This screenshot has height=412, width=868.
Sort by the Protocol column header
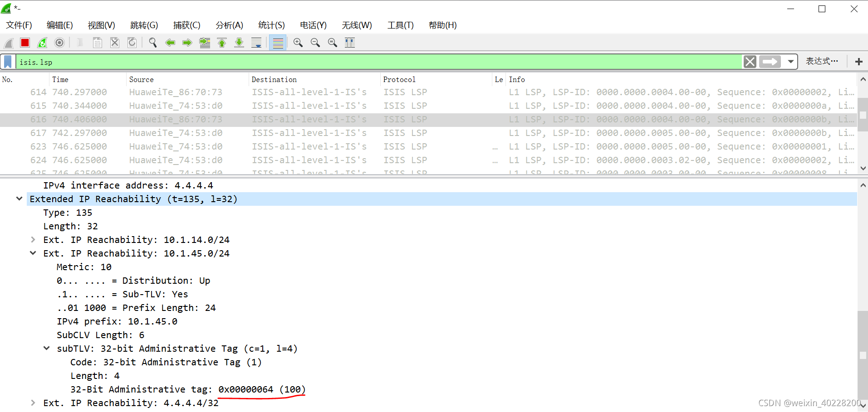(436, 79)
